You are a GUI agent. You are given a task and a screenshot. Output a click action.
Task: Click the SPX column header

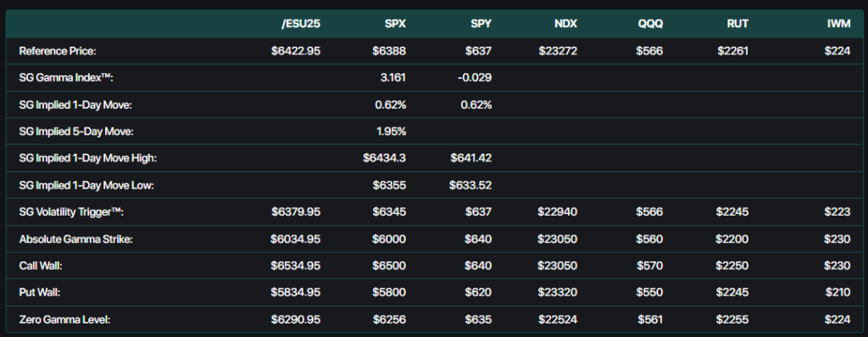[395, 24]
